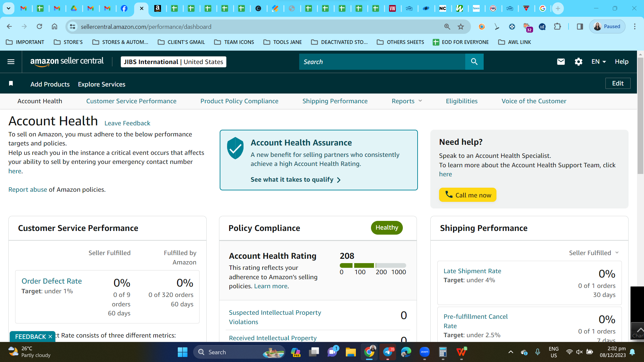The width and height of the screenshot is (644, 362).
Task: Open the settings gear icon
Action: [x=578, y=62]
